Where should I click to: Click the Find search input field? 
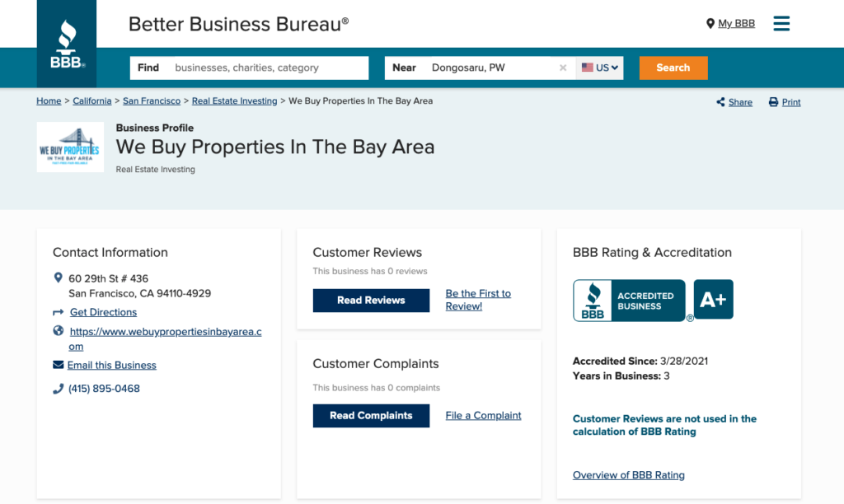click(x=249, y=68)
